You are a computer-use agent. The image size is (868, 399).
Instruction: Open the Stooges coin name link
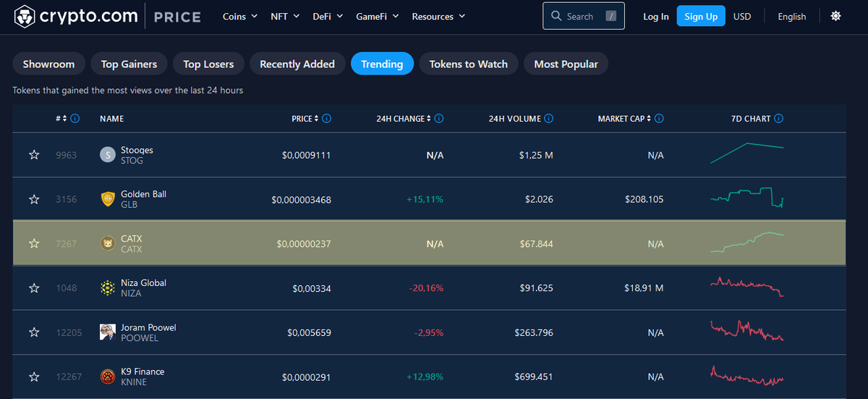pyautogui.click(x=137, y=150)
